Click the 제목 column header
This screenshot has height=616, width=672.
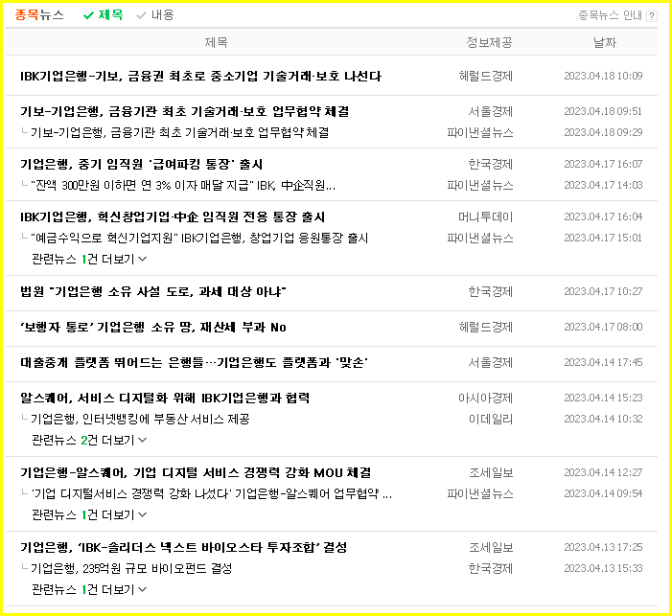coord(216,42)
